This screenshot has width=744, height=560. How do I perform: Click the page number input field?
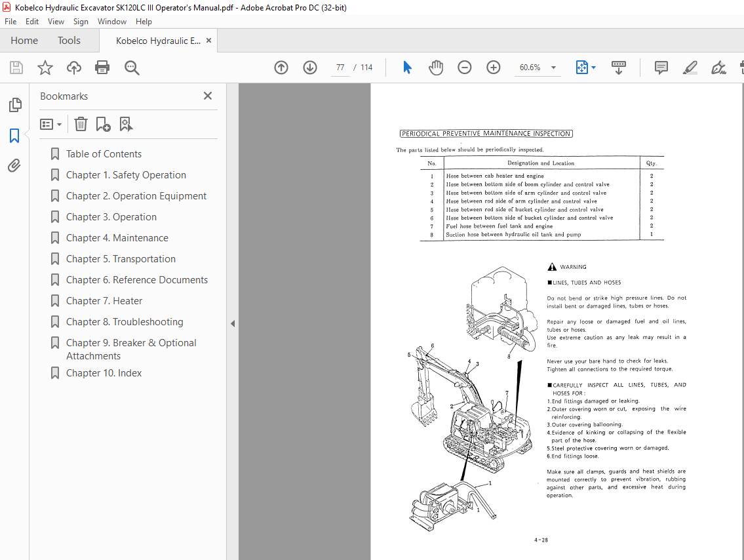pos(340,68)
